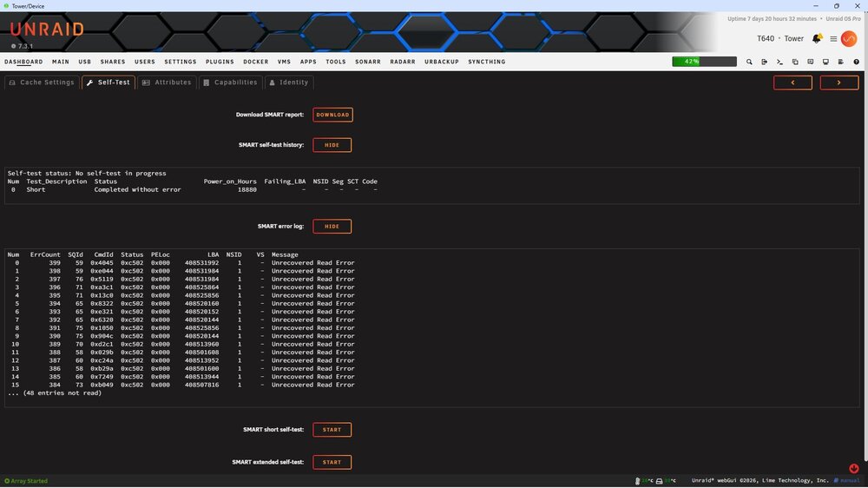Open Docker page
The image size is (868, 488).
256,62
